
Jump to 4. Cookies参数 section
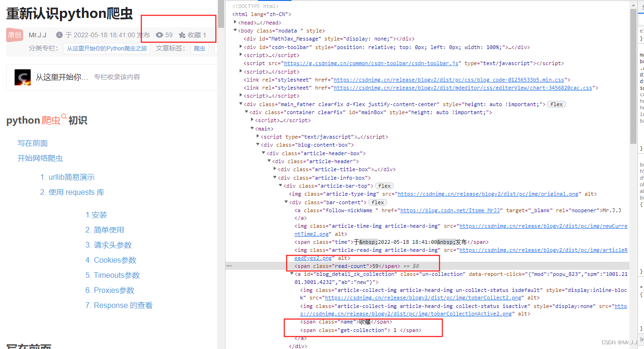tap(111, 260)
